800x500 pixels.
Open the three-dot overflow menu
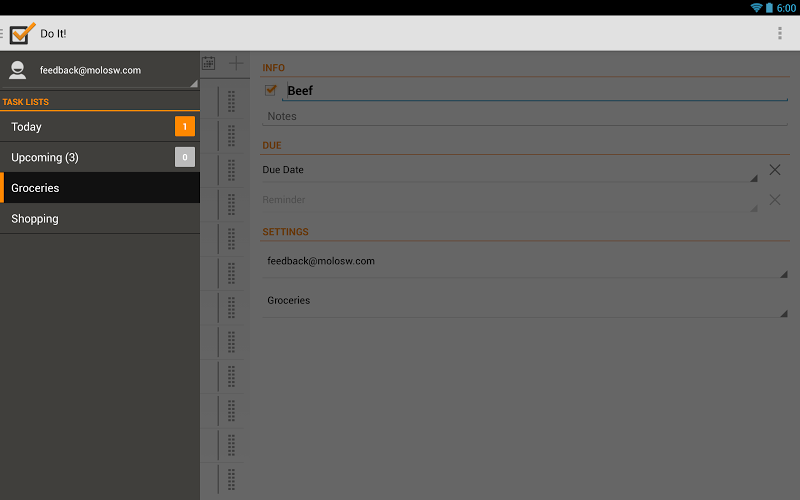click(780, 33)
